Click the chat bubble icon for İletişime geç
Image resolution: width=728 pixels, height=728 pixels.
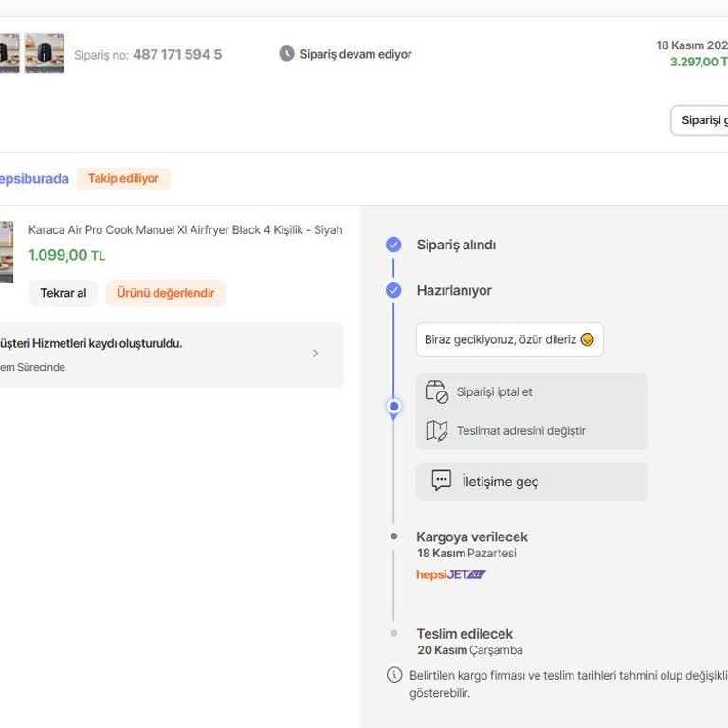pyautogui.click(x=441, y=481)
